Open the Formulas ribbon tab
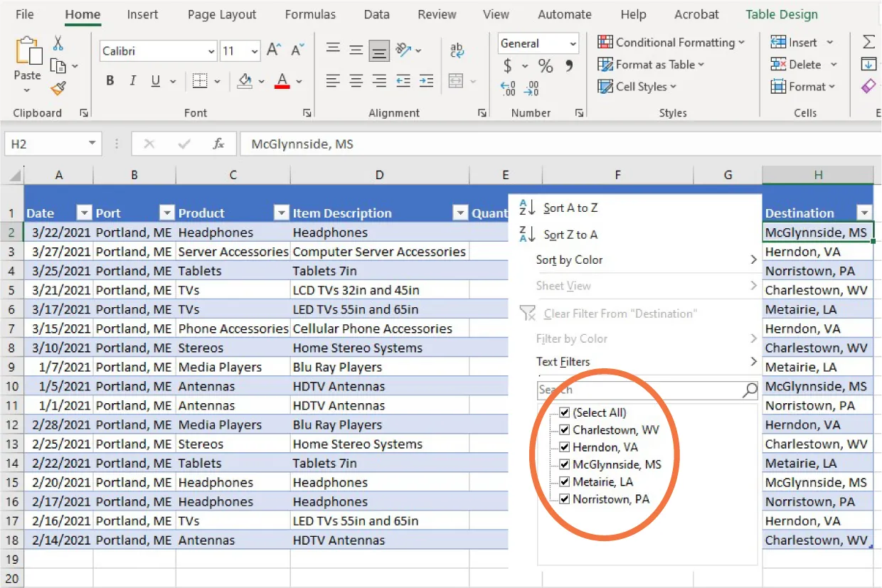This screenshot has height=588, width=882. pos(310,14)
